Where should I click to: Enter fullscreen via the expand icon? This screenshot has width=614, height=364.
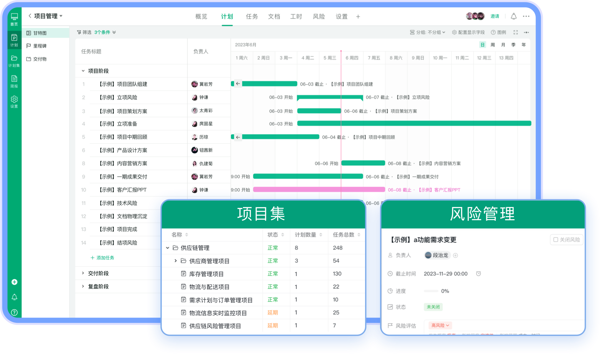(516, 32)
